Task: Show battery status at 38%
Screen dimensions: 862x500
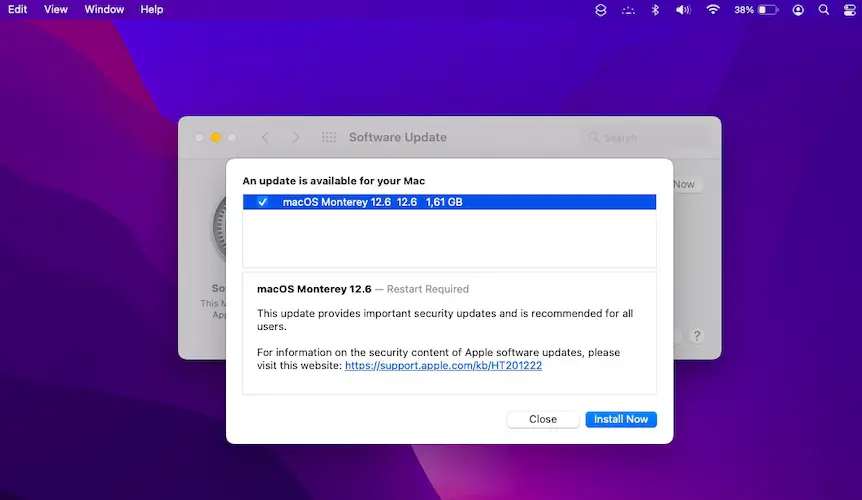Action: [756, 9]
